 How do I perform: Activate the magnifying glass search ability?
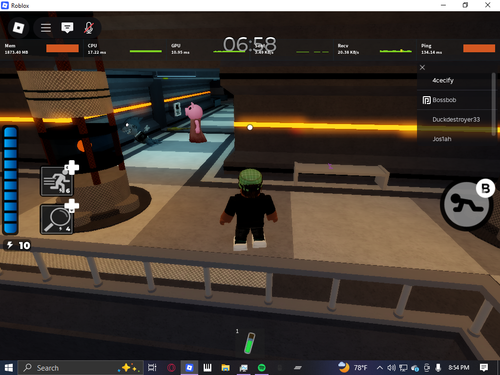pyautogui.click(x=57, y=219)
